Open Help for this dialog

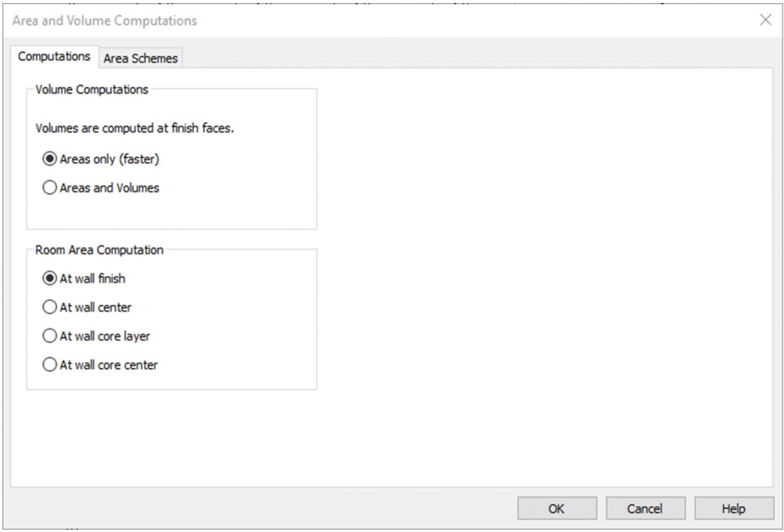[x=733, y=509]
